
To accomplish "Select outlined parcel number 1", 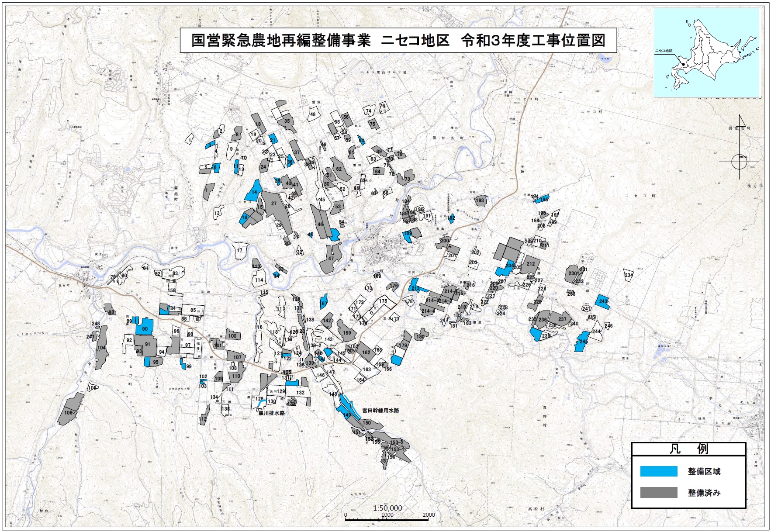I will coord(190,139).
